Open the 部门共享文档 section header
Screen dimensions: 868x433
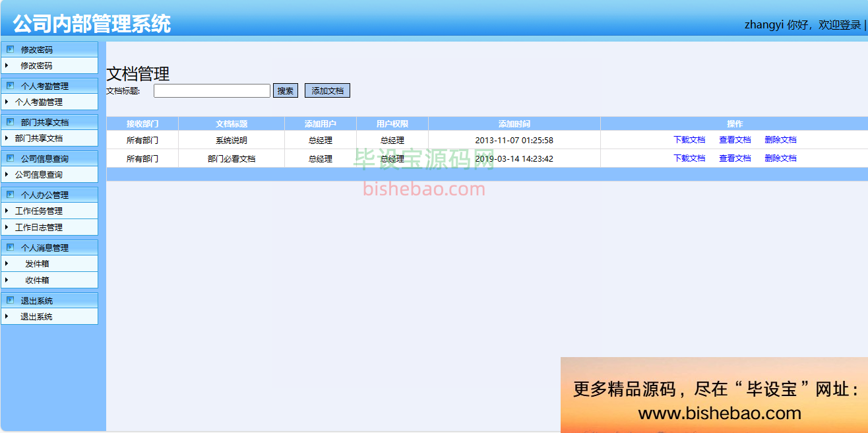tap(49, 122)
